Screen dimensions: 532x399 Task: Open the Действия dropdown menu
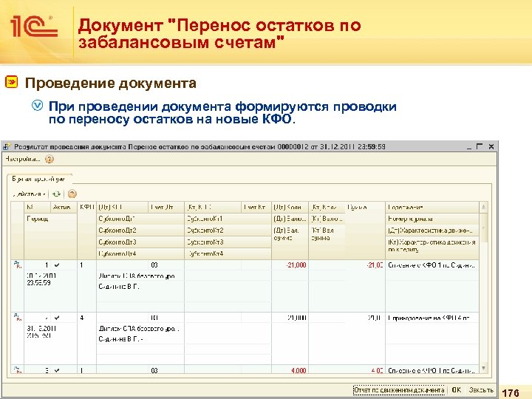pos(29,194)
